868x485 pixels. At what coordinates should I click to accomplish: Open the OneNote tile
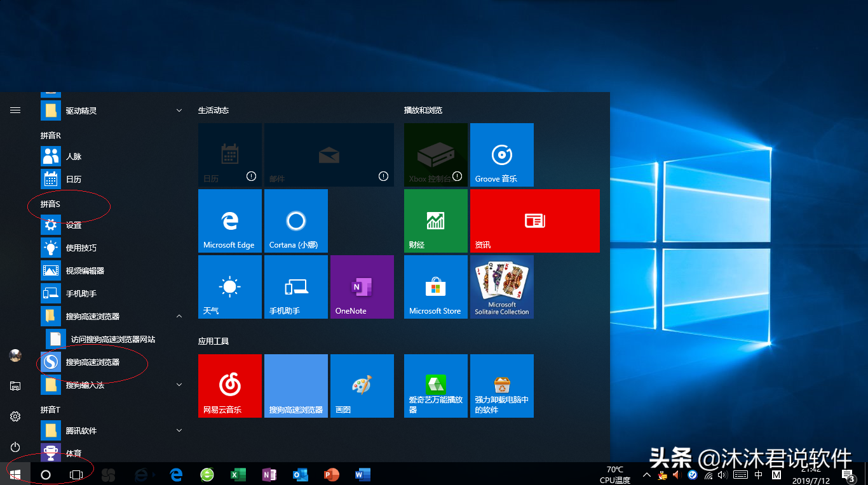[x=362, y=286]
